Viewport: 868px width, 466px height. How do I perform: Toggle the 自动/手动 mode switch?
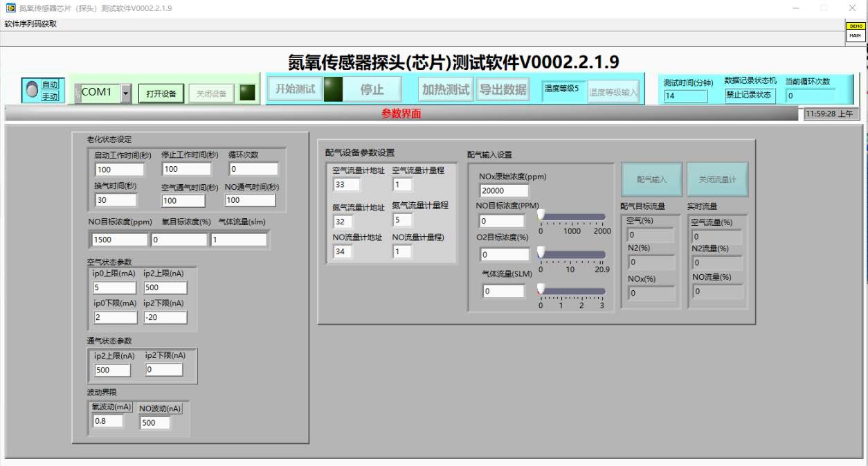tap(32, 90)
